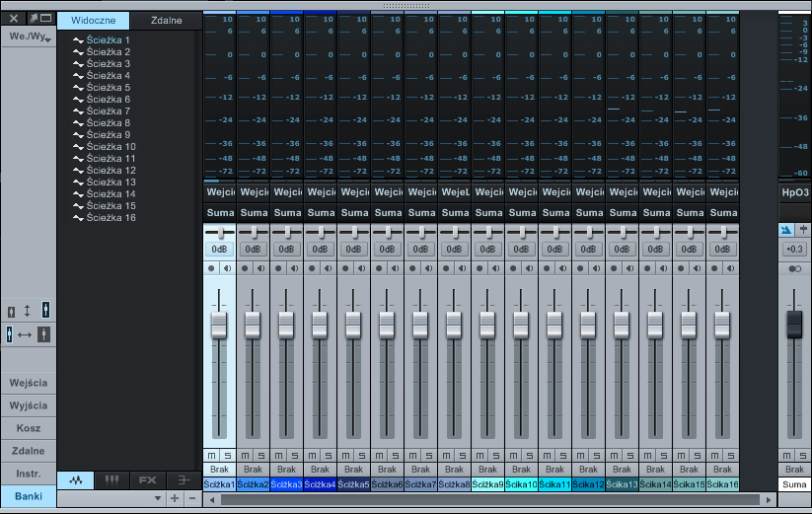Open the Wyjścia section
The image size is (812, 514).
29,405
